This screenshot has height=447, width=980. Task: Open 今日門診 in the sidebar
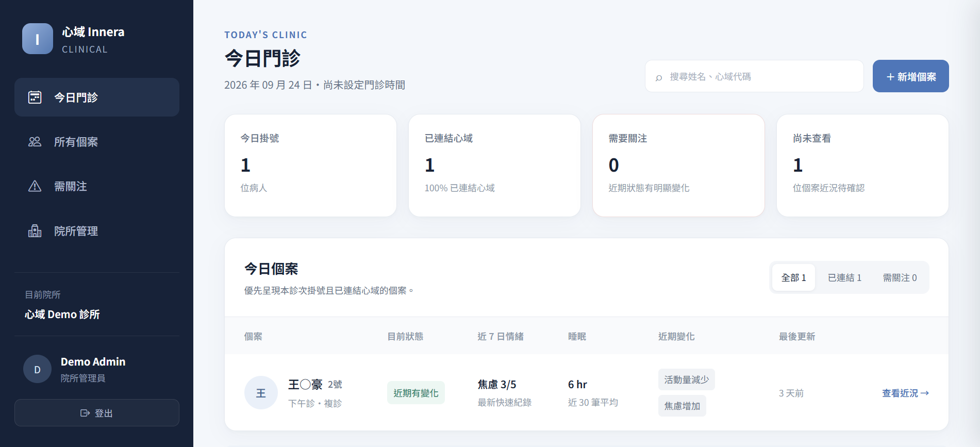(97, 97)
